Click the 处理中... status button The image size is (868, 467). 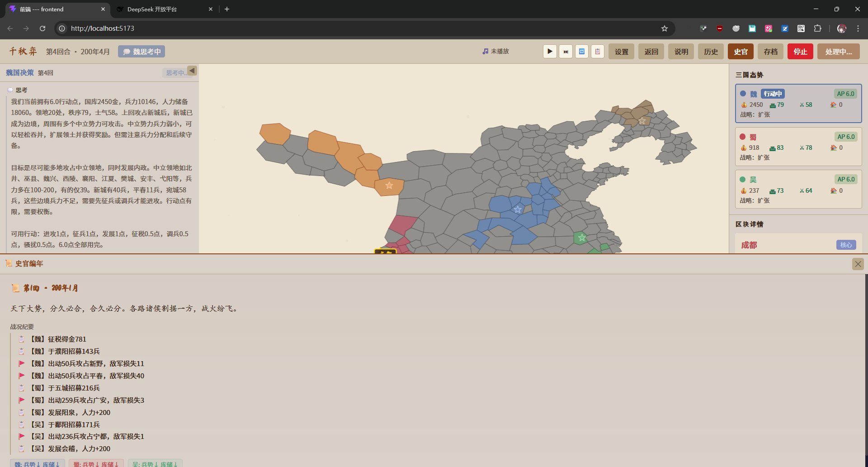pyautogui.click(x=838, y=52)
